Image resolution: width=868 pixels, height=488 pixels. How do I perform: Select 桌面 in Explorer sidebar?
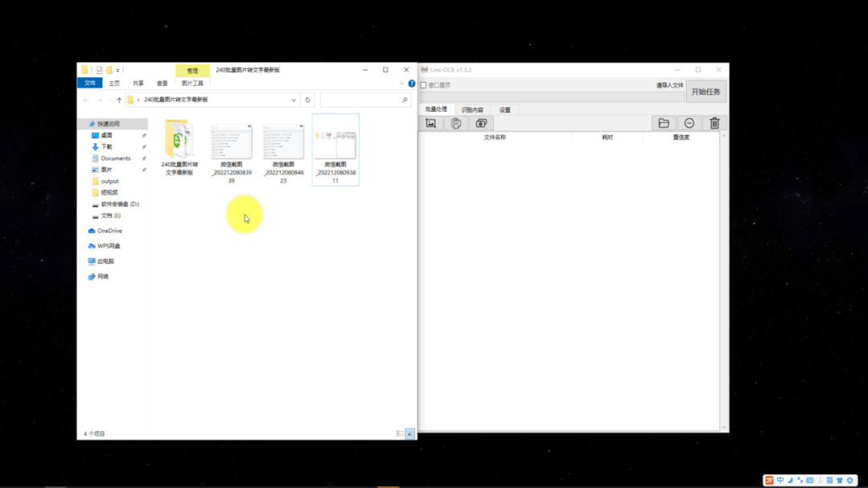click(106, 136)
